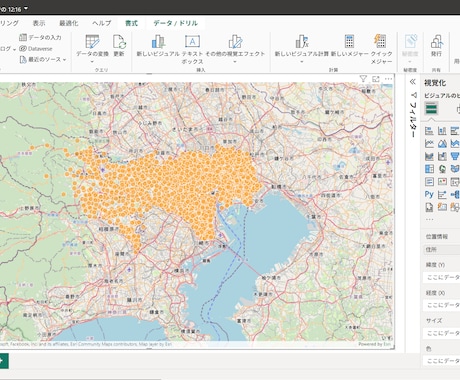Screen dimensions: 460x380
Task: Select the key influencers visual
Action: pos(442,194)
